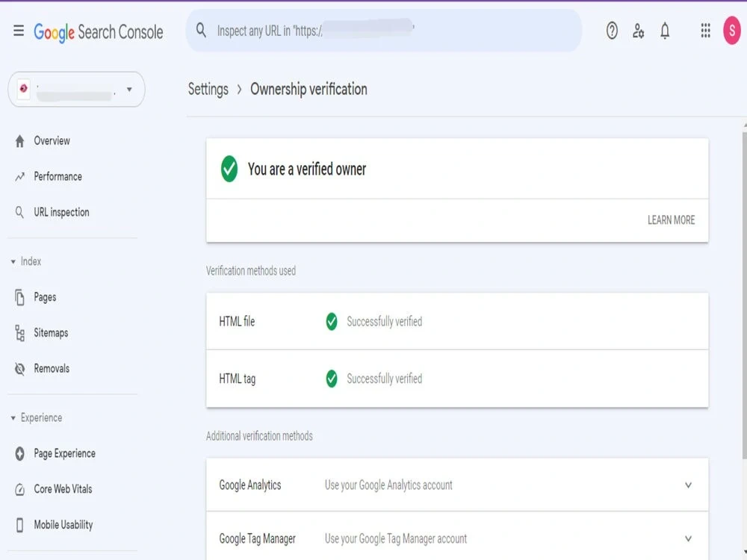Screen dimensions: 747x560
Task: Collapse the Experience section
Action: [13, 418]
